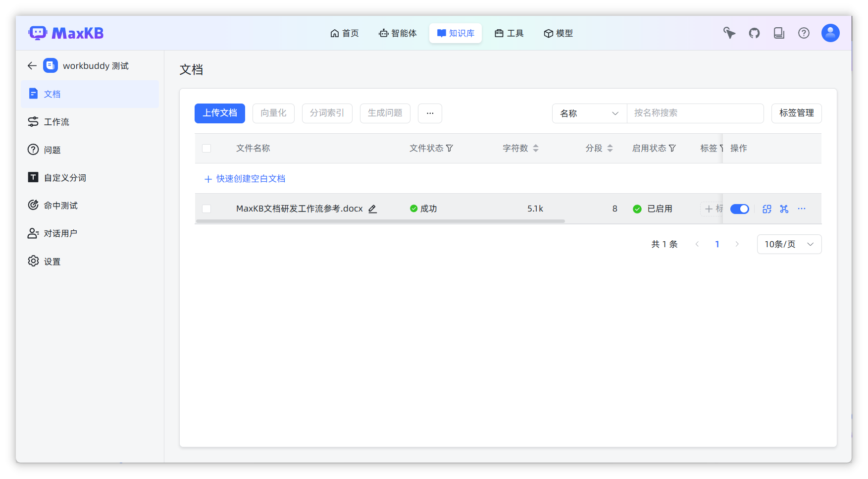868x479 pixels.
Task: Open the toolbar more (…) dropdown
Action: pyautogui.click(x=430, y=113)
